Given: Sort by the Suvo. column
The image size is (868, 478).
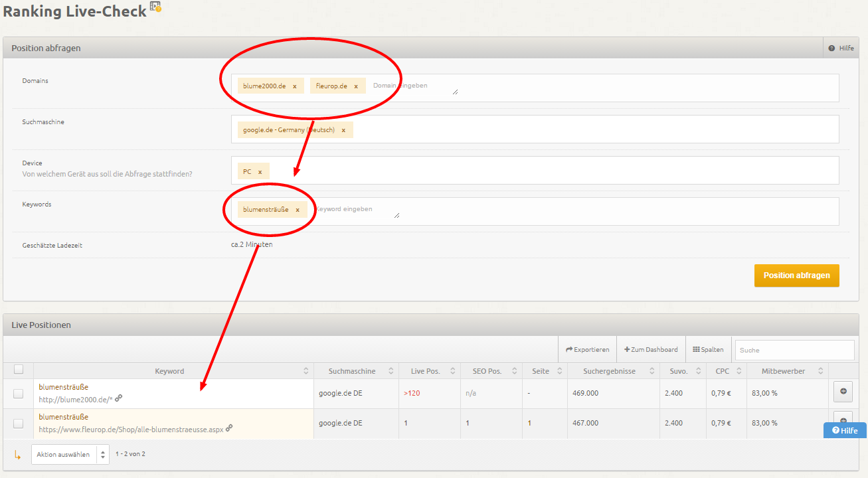Looking at the screenshot, I should (683, 371).
